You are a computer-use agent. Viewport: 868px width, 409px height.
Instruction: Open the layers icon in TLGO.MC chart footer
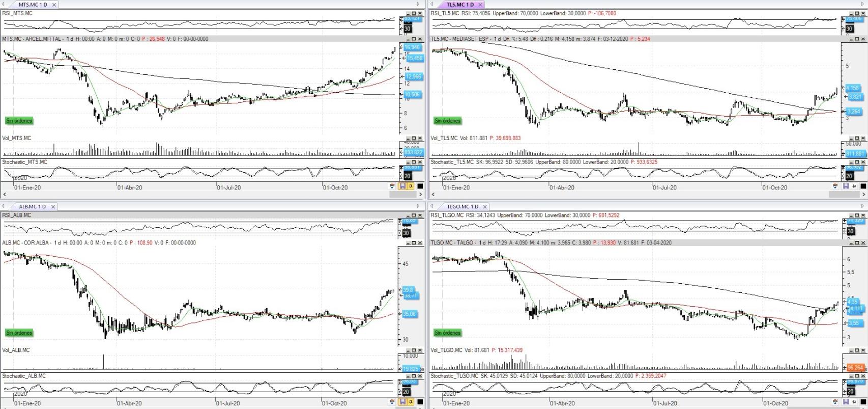point(835,402)
